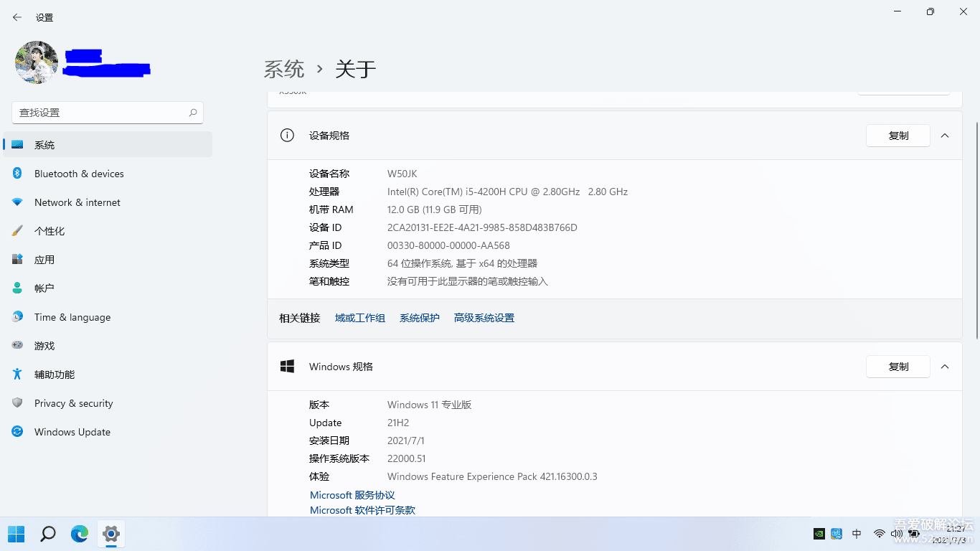Switch the 中 input method indicator

857,534
